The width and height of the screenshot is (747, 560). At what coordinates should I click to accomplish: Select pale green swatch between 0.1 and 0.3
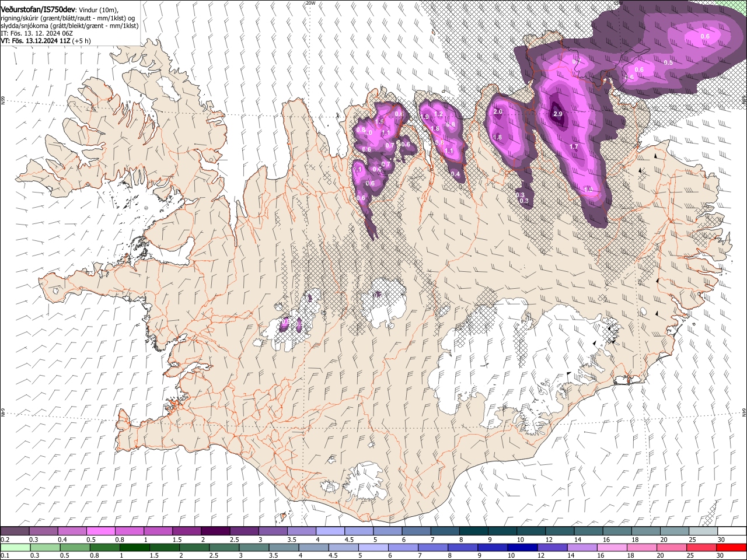click(x=15, y=547)
